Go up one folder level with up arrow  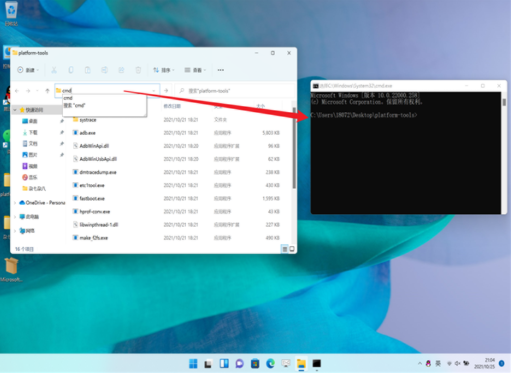click(x=47, y=91)
